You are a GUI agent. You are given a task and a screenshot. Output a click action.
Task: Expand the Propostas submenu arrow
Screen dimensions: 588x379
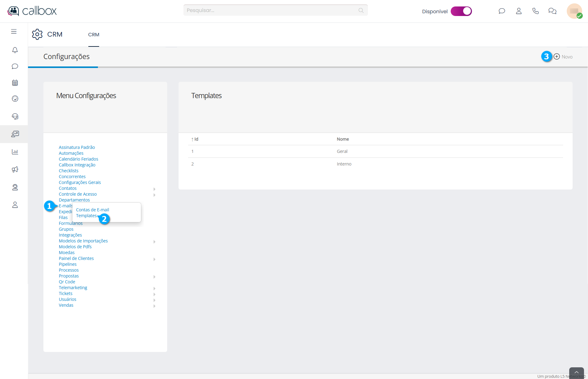click(x=154, y=277)
